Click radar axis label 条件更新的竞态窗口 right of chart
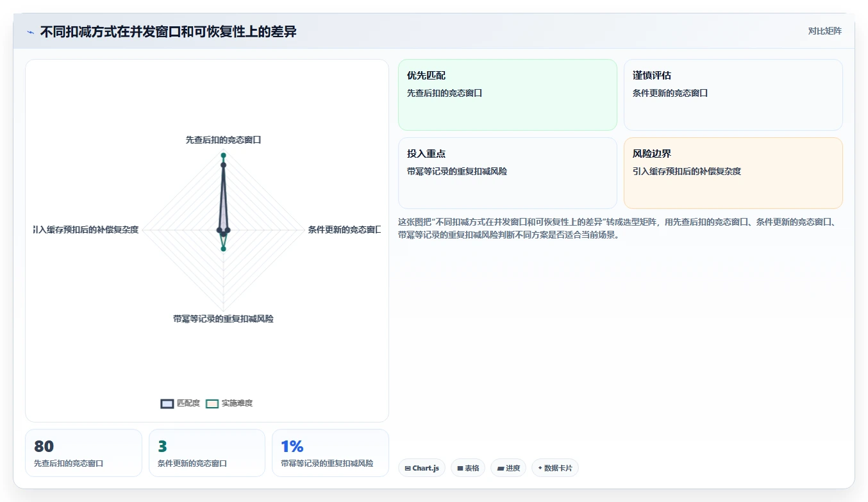Screen dimensions: 868x502 (x=344, y=230)
